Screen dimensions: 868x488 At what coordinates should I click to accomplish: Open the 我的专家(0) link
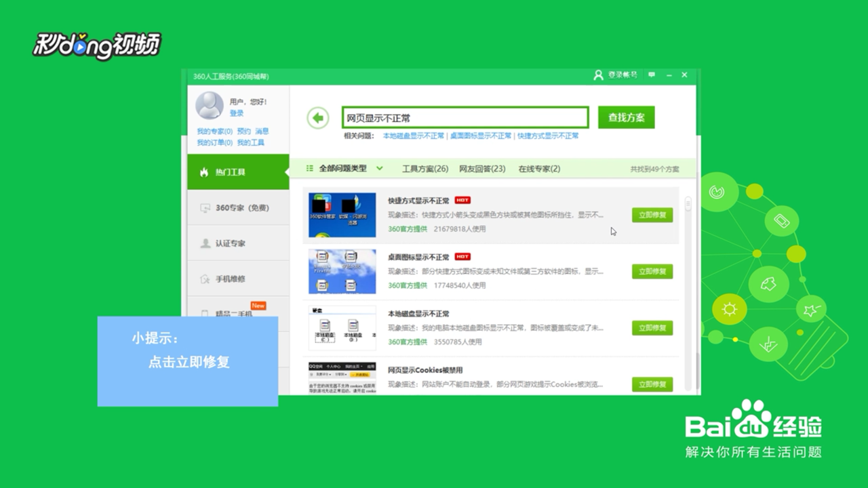[214, 131]
